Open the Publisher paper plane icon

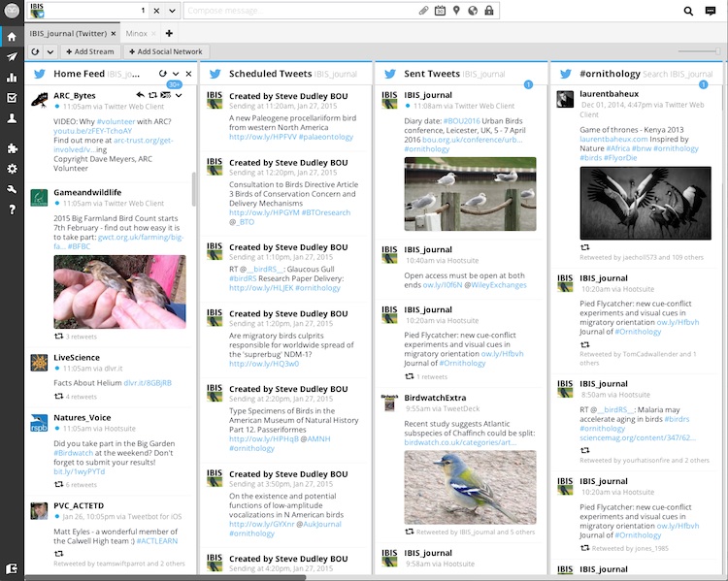coord(12,56)
